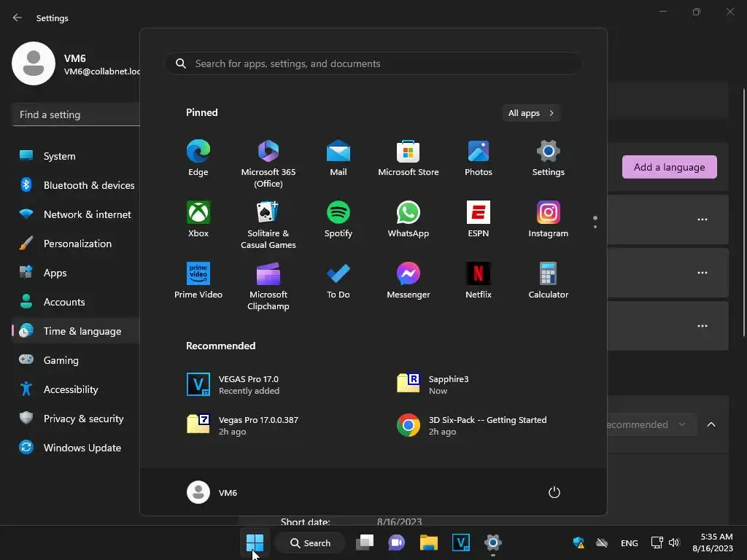The width and height of the screenshot is (747, 560).
Task: Open VM6 user account in Start menu
Action: coord(212,492)
